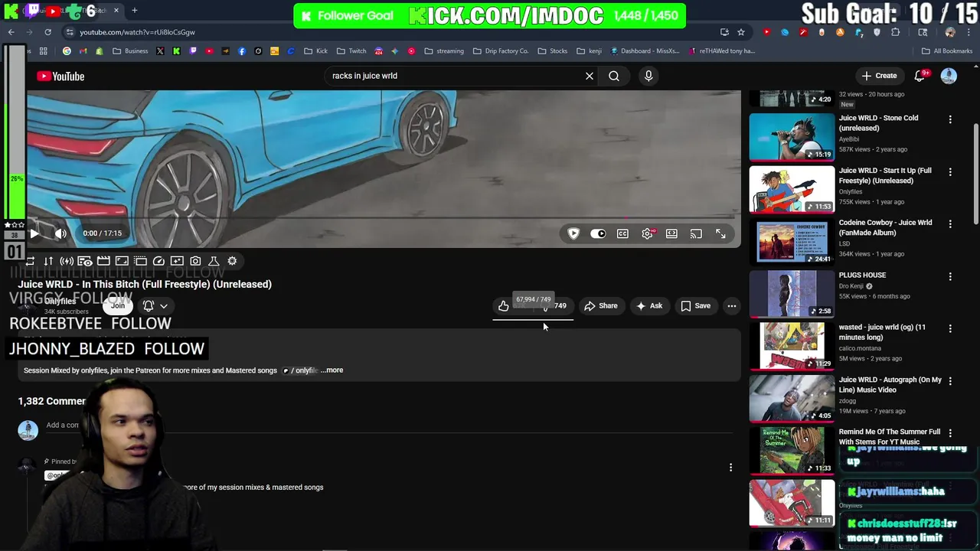
Task: Click the YouTube logo to go home
Action: [x=60, y=76]
